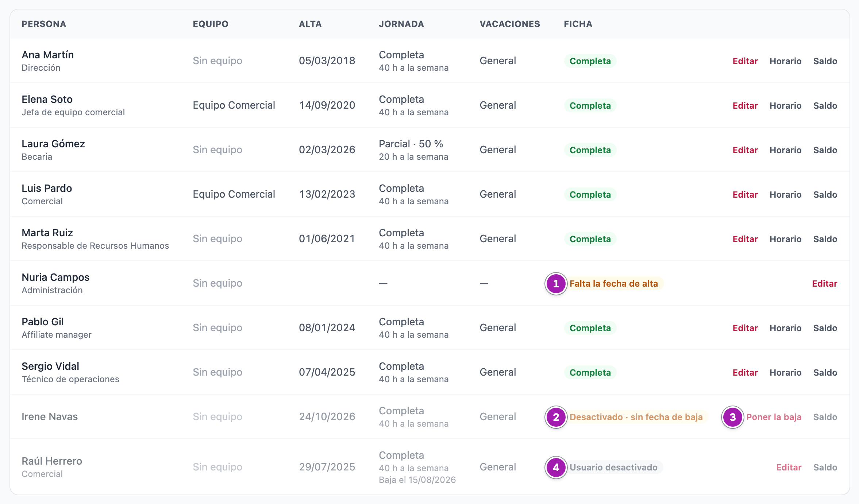Click 'Parcial · 50 %' jornada text
The image size is (859, 504).
click(x=411, y=144)
